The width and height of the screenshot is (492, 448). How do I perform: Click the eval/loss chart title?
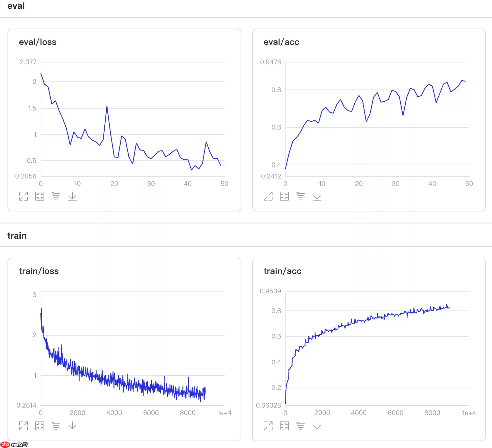pos(38,42)
